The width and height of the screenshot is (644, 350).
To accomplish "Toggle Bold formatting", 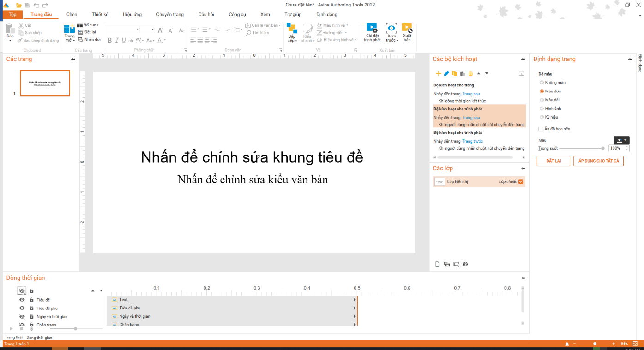I will click(x=110, y=41).
